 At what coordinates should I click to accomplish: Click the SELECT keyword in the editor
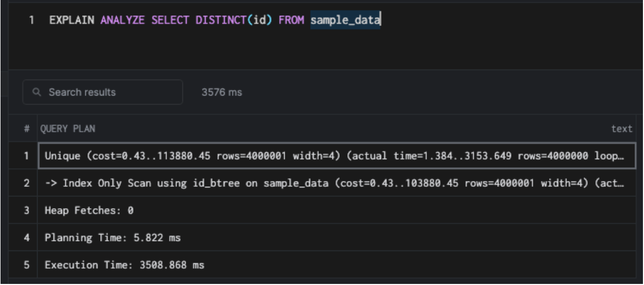(170, 21)
